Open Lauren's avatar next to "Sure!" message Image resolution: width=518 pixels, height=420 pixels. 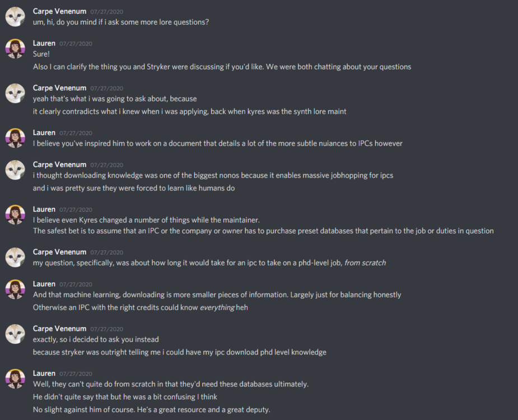(x=15, y=49)
